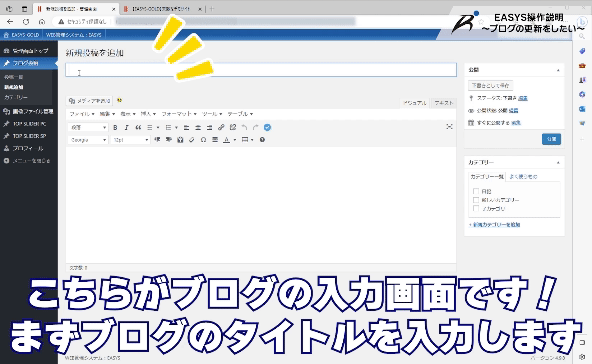Expand the font size dropdown
This screenshot has width=592, height=364.
(x=131, y=140)
